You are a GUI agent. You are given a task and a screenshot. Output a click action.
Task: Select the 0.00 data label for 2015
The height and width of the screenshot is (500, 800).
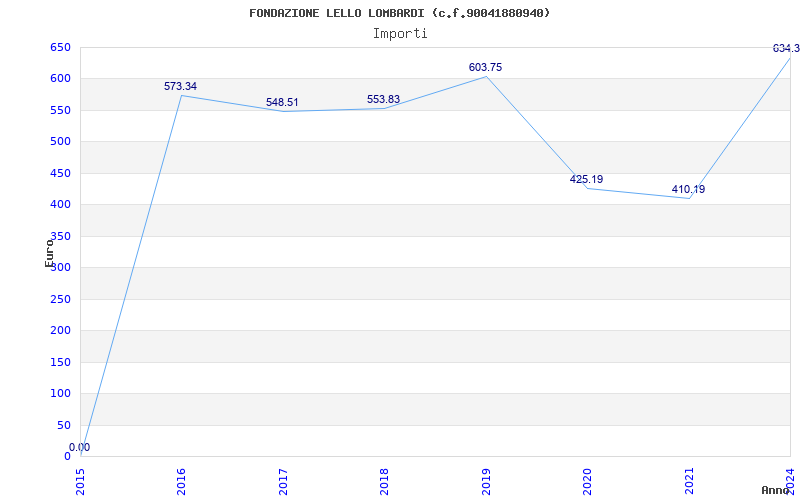pos(80,447)
